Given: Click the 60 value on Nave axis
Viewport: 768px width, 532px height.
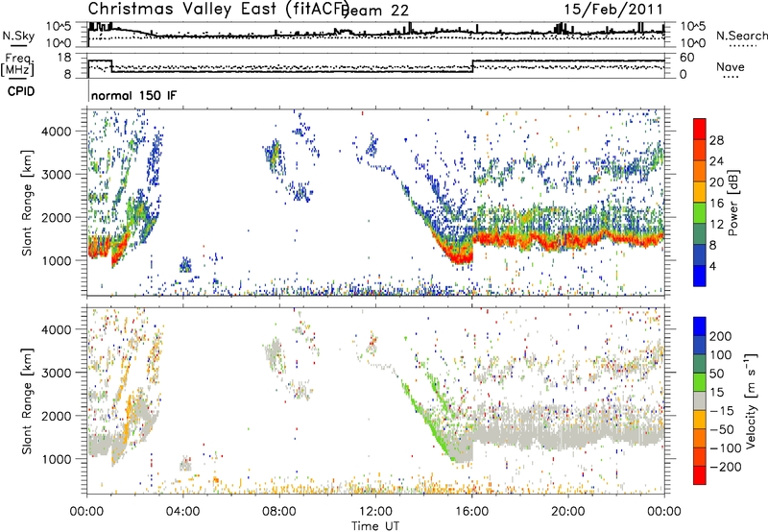Looking at the screenshot, I should 687,58.
